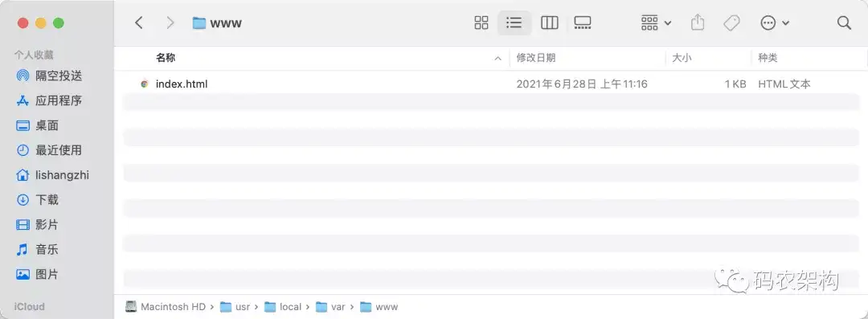868x319 pixels.
Task: Click the Pictures sidebar icon
Action: click(x=23, y=274)
